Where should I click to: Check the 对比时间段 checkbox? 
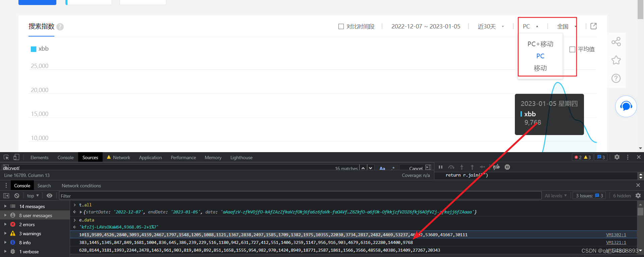click(341, 26)
